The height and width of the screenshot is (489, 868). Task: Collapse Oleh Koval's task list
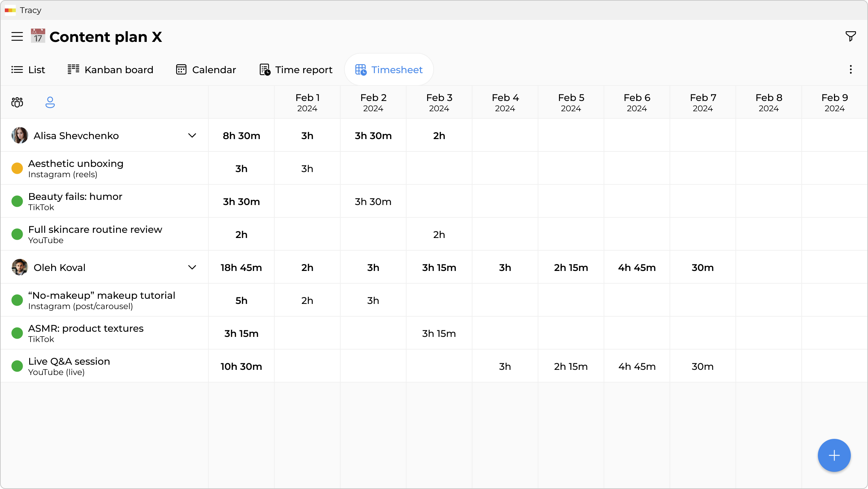pyautogui.click(x=192, y=267)
